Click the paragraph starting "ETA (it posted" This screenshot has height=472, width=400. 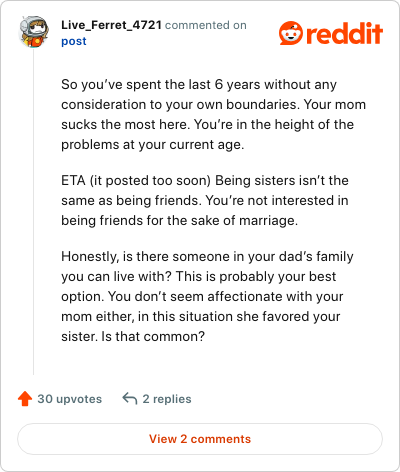tap(205, 200)
